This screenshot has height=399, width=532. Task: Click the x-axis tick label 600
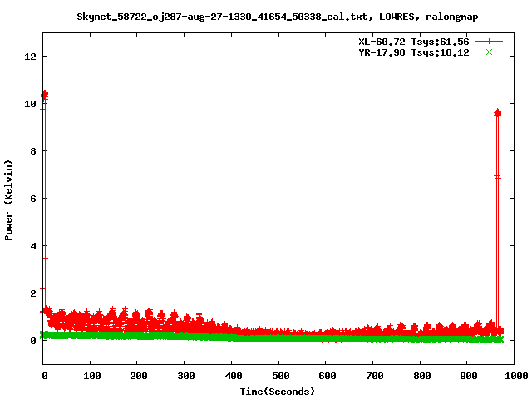click(328, 376)
